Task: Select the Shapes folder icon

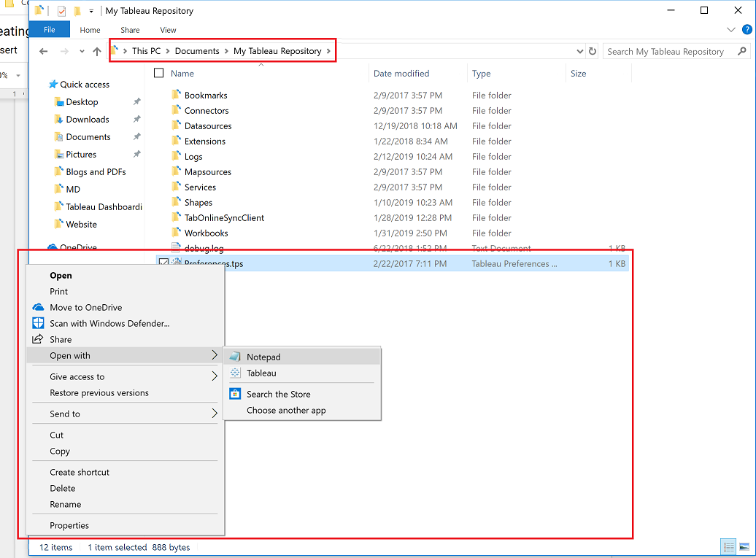Action: [x=177, y=202]
